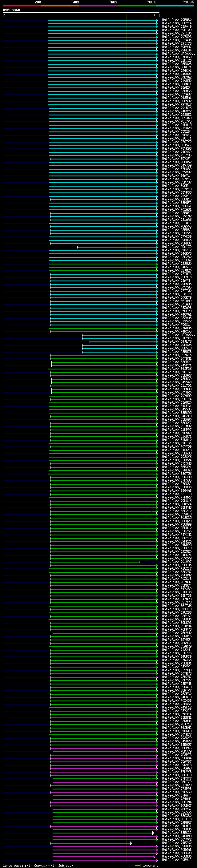
Task: Select the label UniRef100_A7PWG0
Action: pyautogui.click(x=177, y=57)
